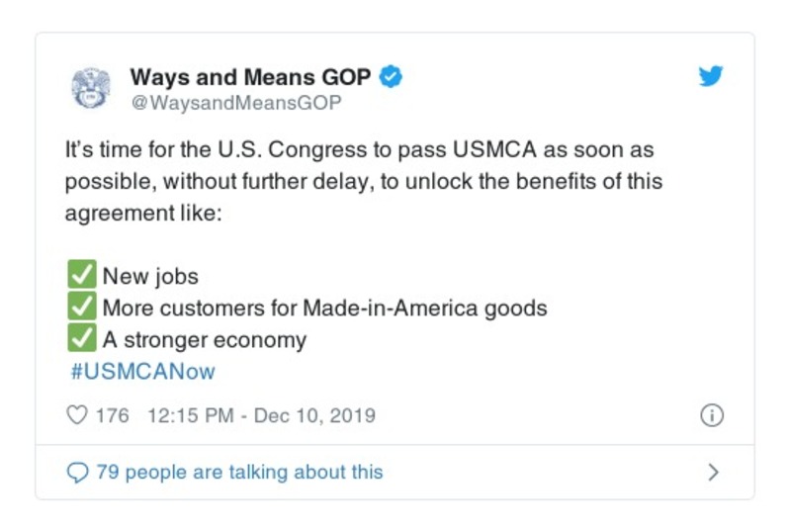This screenshot has height=532, width=790.
Task: Click the blue verified badge
Action: pos(392,77)
